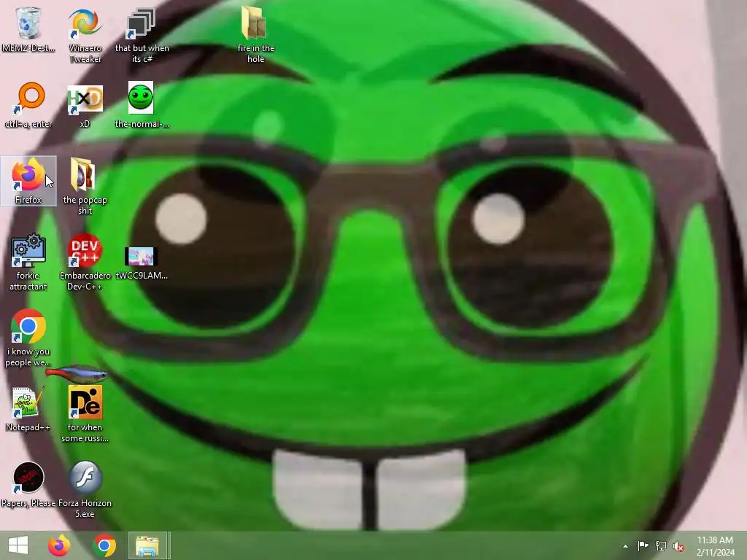Click Firefox in the taskbar

coord(59,545)
